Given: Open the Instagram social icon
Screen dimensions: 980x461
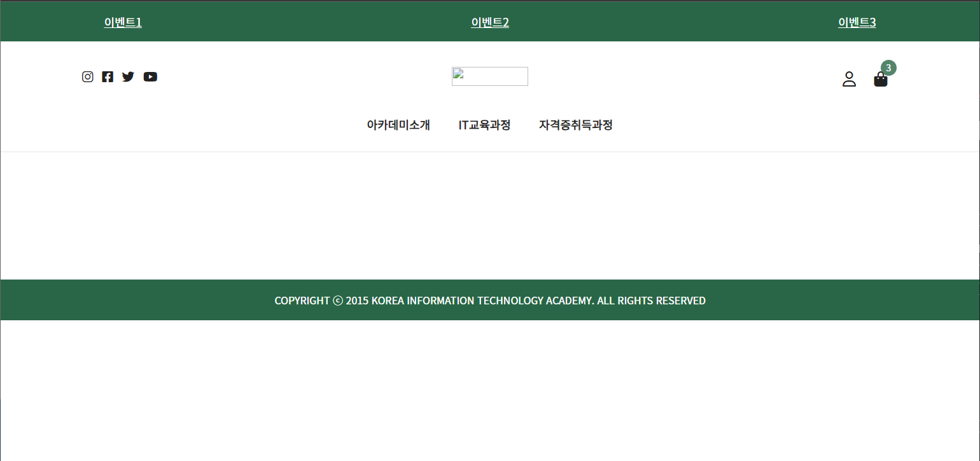Looking at the screenshot, I should click(88, 77).
